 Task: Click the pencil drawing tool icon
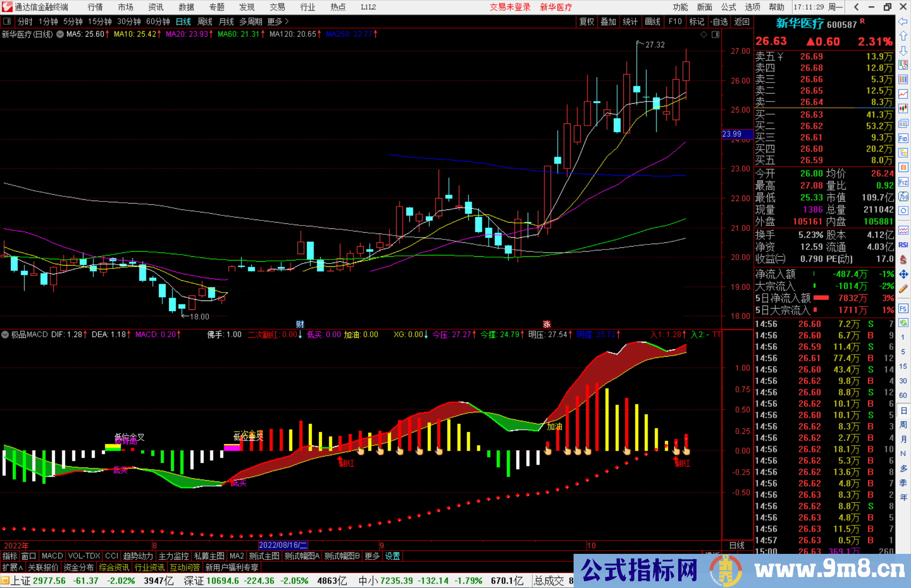click(903, 289)
